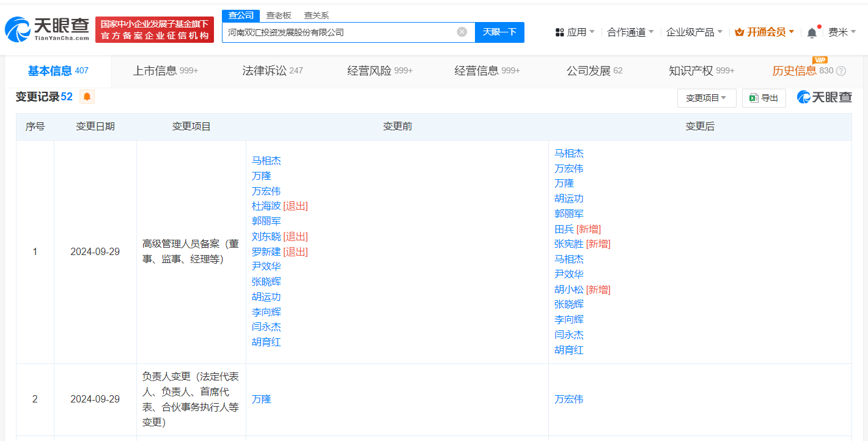This screenshot has height=441, width=868.
Task: Click the 变更前 column header
Action: pos(397,127)
